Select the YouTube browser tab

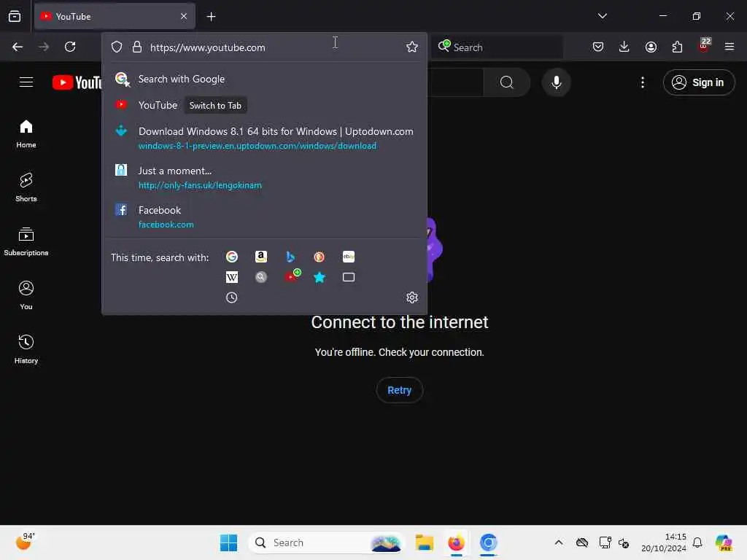pyautogui.click(x=115, y=16)
